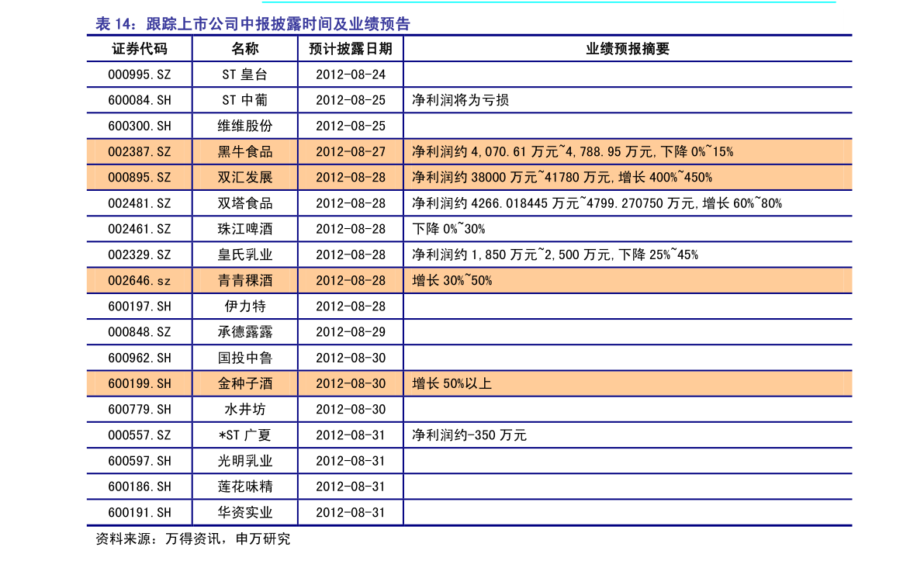Select the code cell '600197.SH'
Viewport: 924px width, 561px height.
click(x=140, y=307)
